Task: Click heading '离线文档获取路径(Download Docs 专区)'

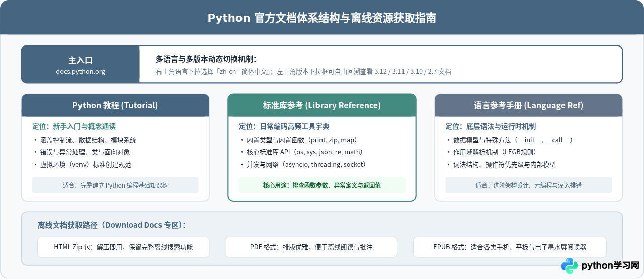Action: [x=111, y=225]
